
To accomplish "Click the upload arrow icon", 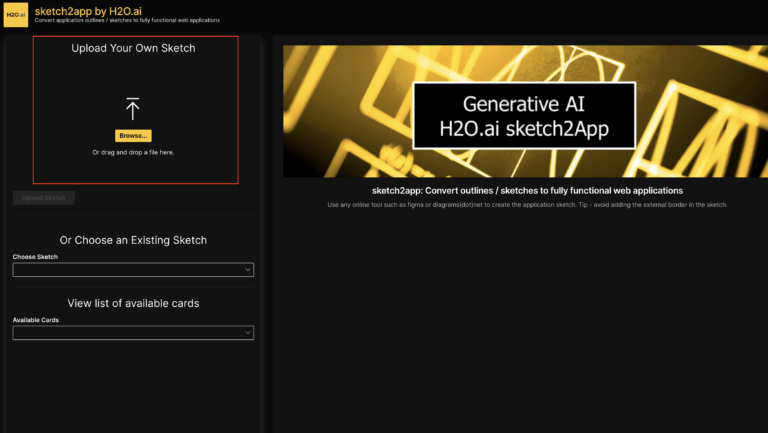I will (133, 109).
